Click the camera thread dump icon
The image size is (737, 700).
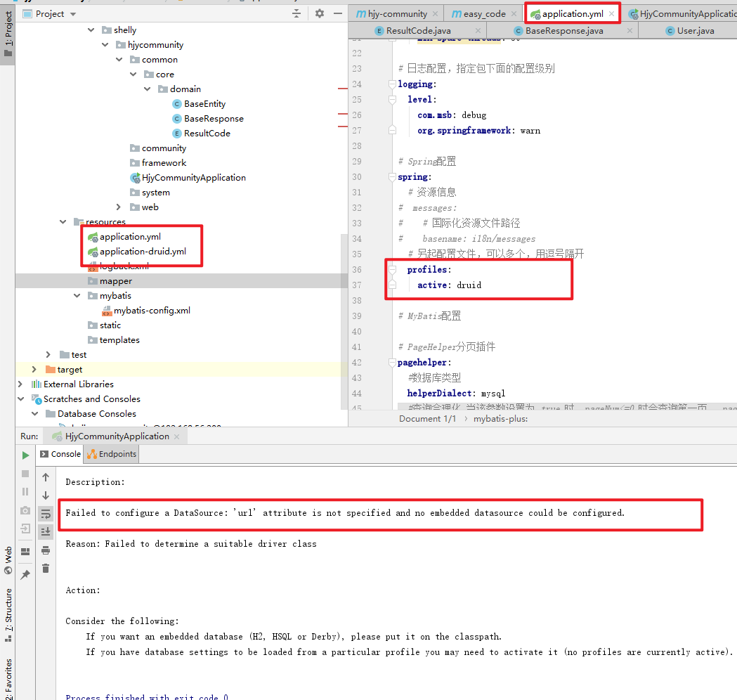click(25, 510)
